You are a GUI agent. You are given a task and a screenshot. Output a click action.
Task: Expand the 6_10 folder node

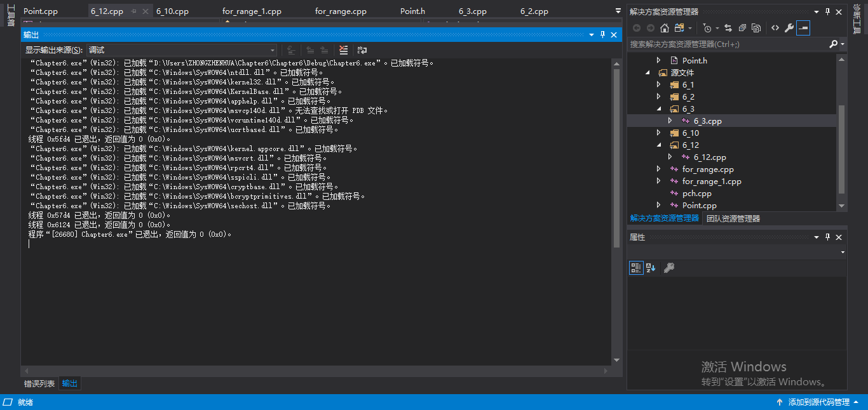[x=659, y=133]
